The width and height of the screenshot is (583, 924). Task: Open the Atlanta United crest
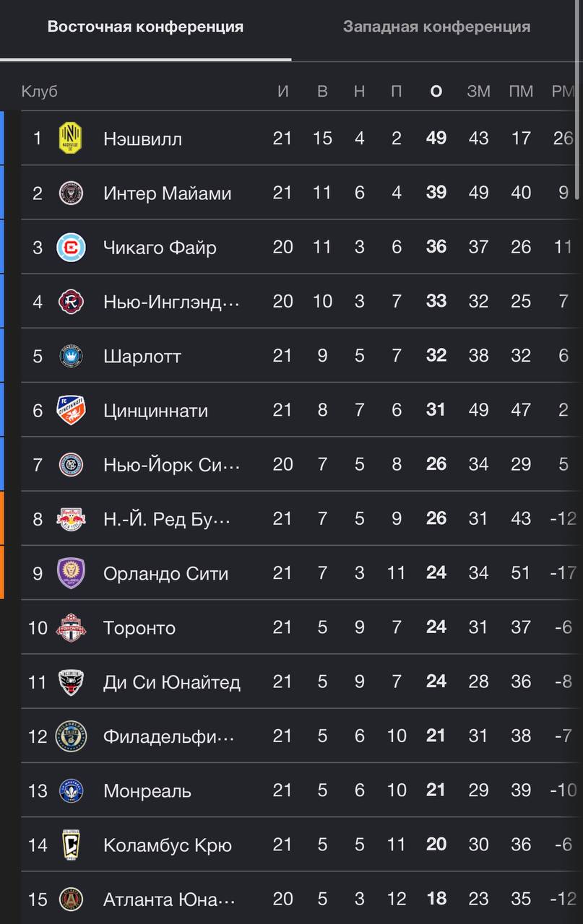click(x=71, y=899)
